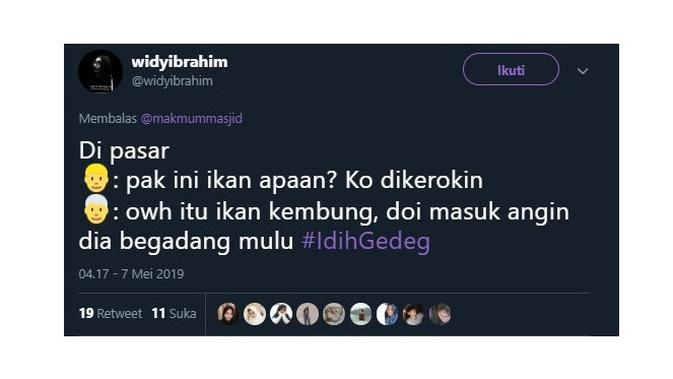This screenshot has height=379, width=673.
Task: Open first liker avatar in row
Action: coord(228,314)
